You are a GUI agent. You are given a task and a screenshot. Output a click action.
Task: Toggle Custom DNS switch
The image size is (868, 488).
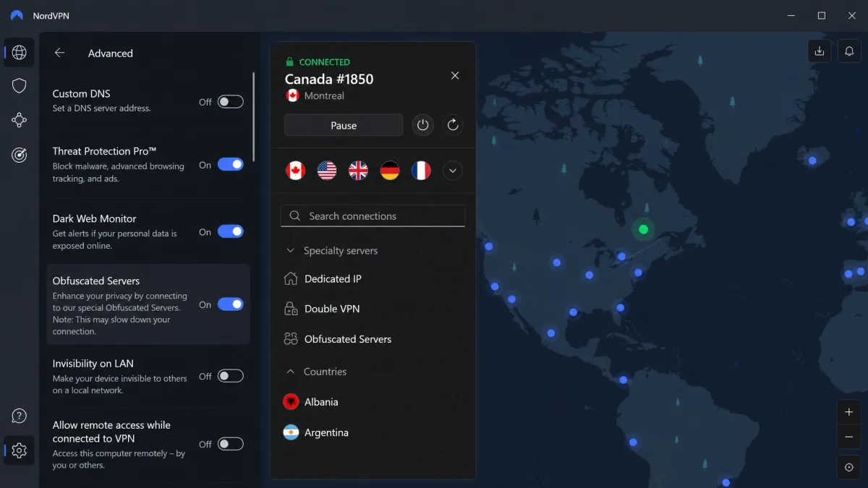(x=231, y=102)
